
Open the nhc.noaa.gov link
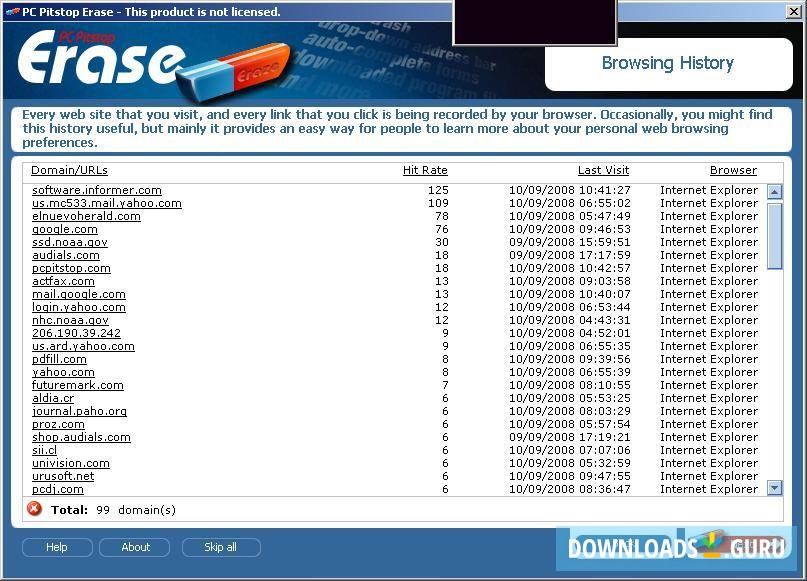pyautogui.click(x=71, y=320)
